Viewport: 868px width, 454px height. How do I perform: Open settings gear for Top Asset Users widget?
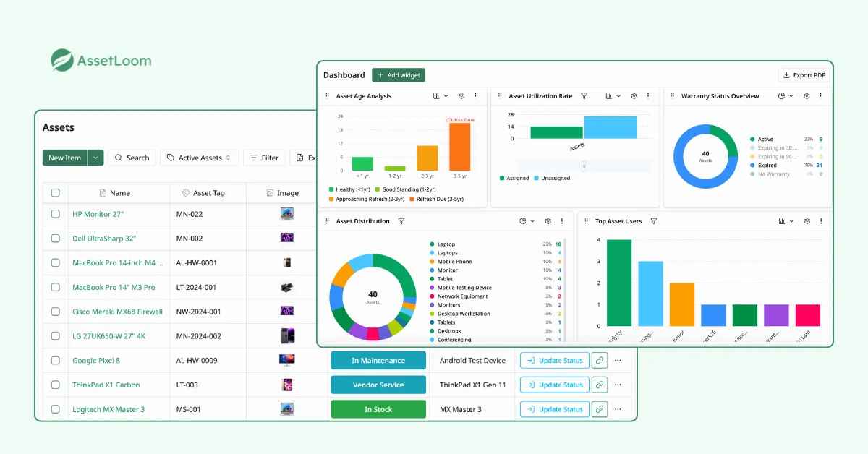[x=807, y=221]
